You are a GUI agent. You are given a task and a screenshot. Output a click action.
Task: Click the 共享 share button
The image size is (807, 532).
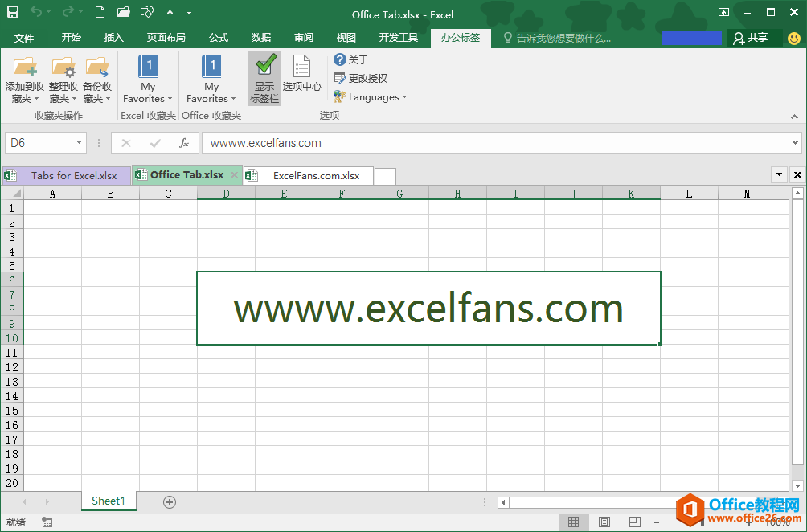[x=751, y=38]
